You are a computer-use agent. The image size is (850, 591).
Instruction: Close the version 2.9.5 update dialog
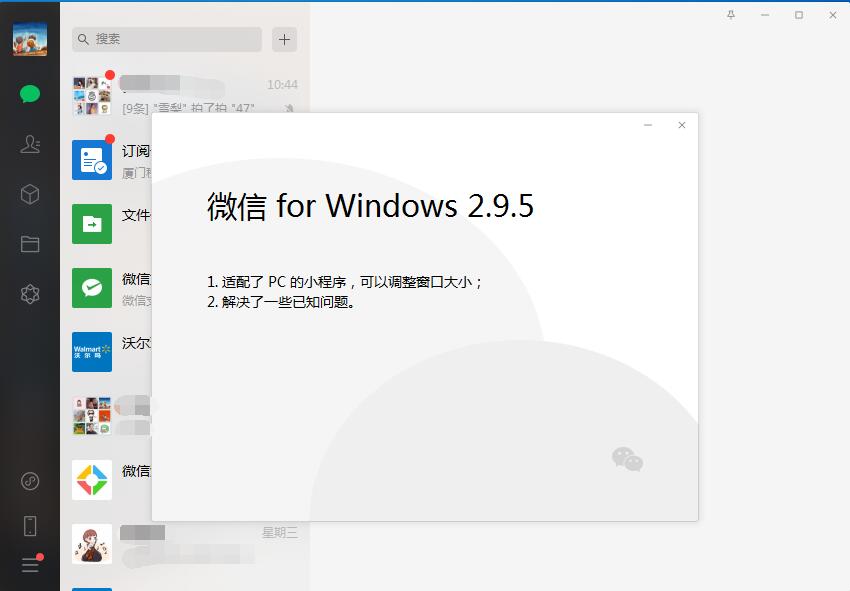pyautogui.click(x=682, y=125)
